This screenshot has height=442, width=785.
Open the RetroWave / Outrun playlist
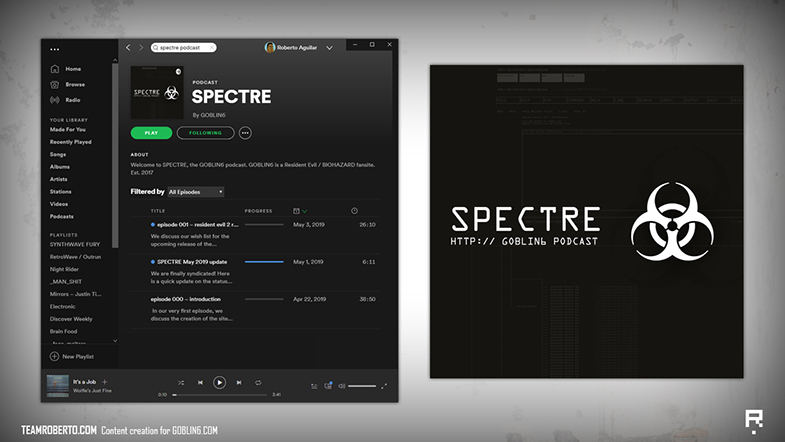(75, 257)
